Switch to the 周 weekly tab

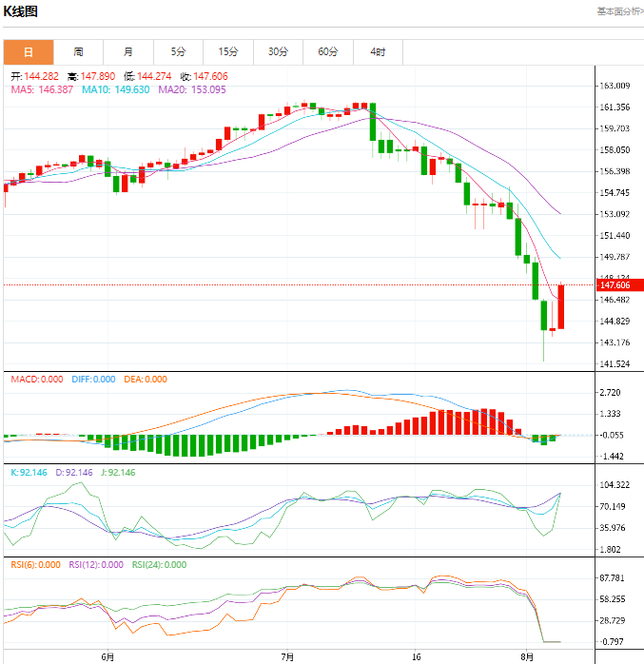point(78,52)
